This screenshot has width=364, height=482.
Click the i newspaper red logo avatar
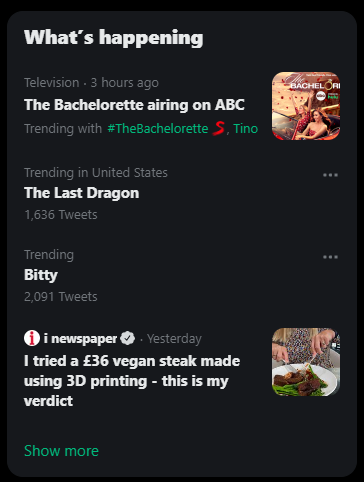click(x=32, y=338)
